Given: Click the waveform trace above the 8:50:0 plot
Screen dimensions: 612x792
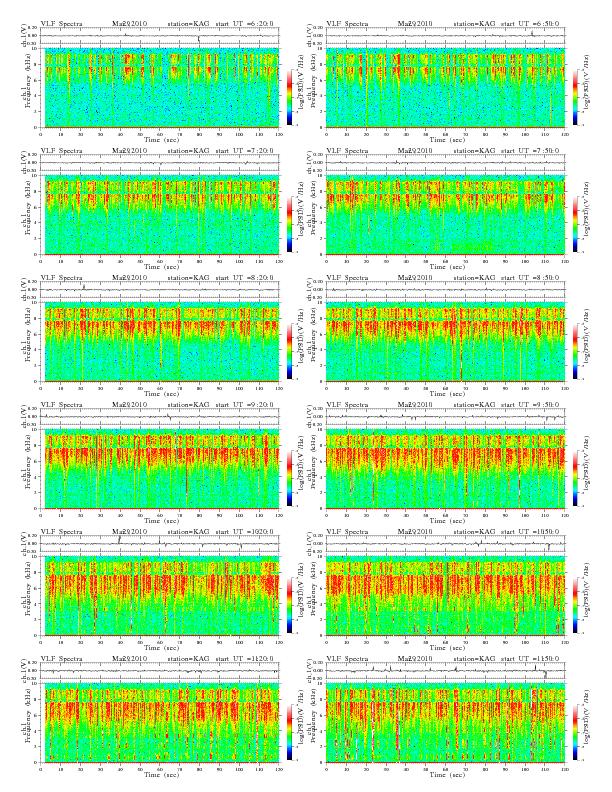Looking at the screenshot, I should click(445, 290).
